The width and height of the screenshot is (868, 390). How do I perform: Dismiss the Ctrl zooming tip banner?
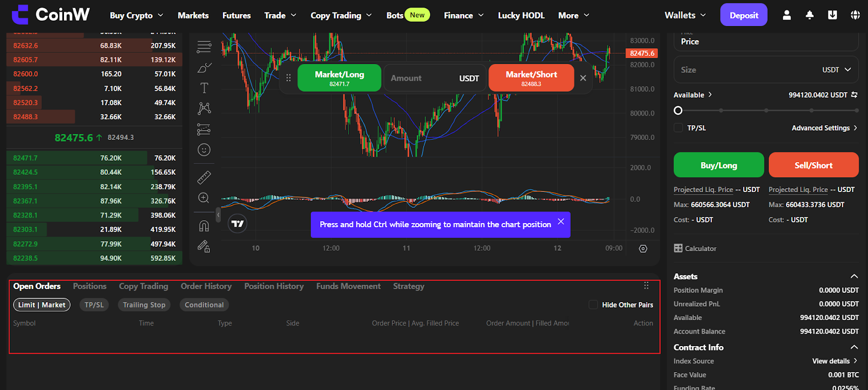point(561,221)
